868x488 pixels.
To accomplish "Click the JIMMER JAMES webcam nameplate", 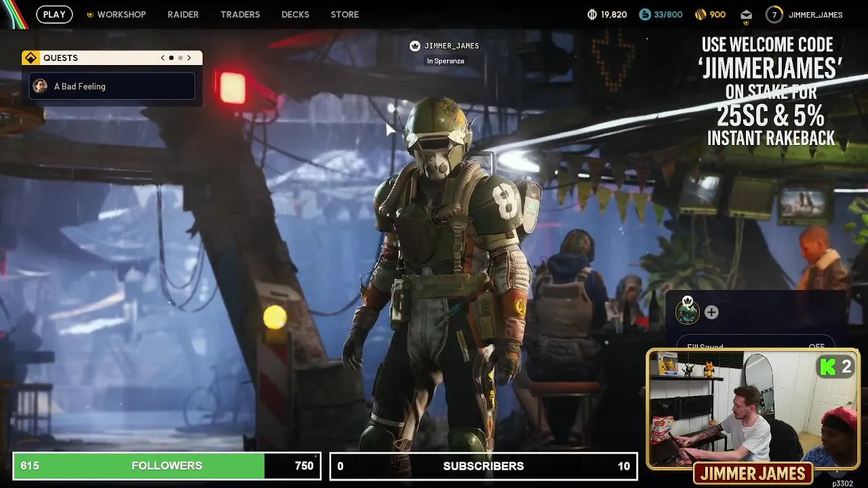I will pos(753,473).
